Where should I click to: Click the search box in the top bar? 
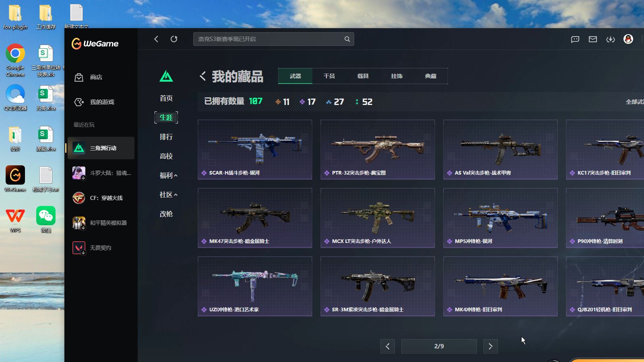274,39
